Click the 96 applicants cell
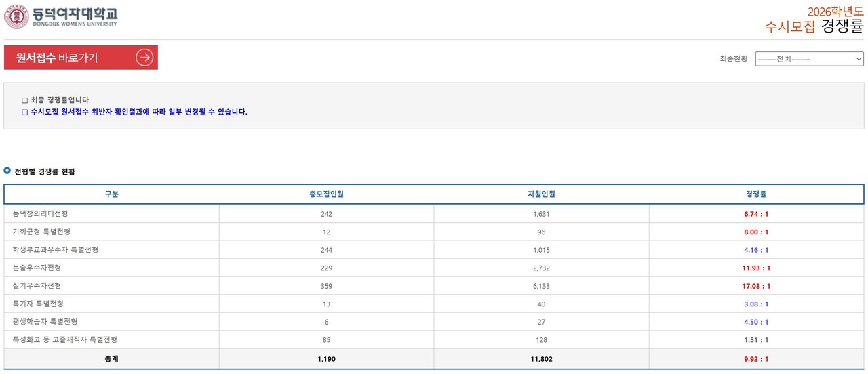 pos(541,232)
